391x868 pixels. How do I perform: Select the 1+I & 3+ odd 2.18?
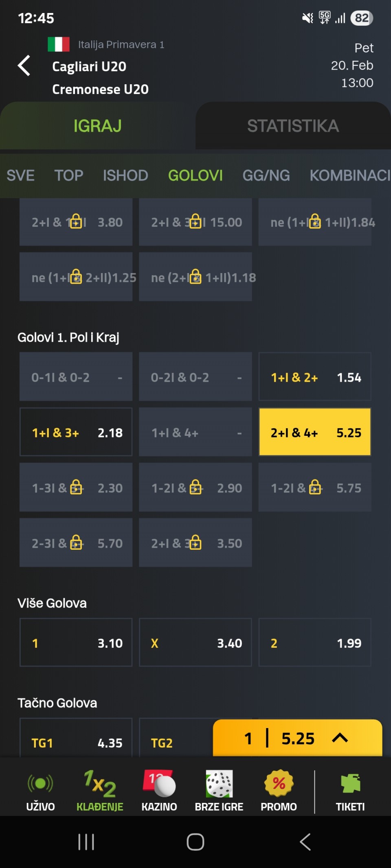tap(76, 432)
